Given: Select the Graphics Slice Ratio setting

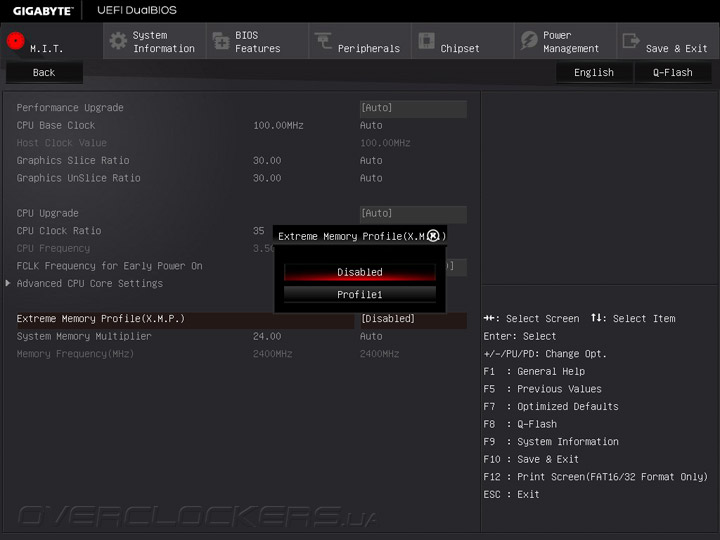Looking at the screenshot, I should (x=73, y=160).
